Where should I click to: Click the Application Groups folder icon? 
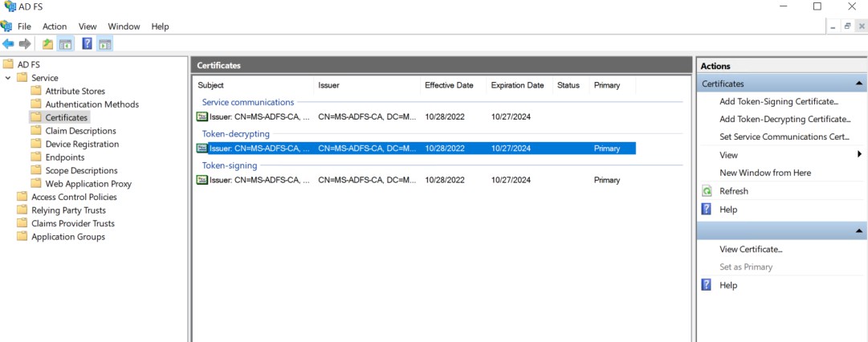tap(22, 236)
